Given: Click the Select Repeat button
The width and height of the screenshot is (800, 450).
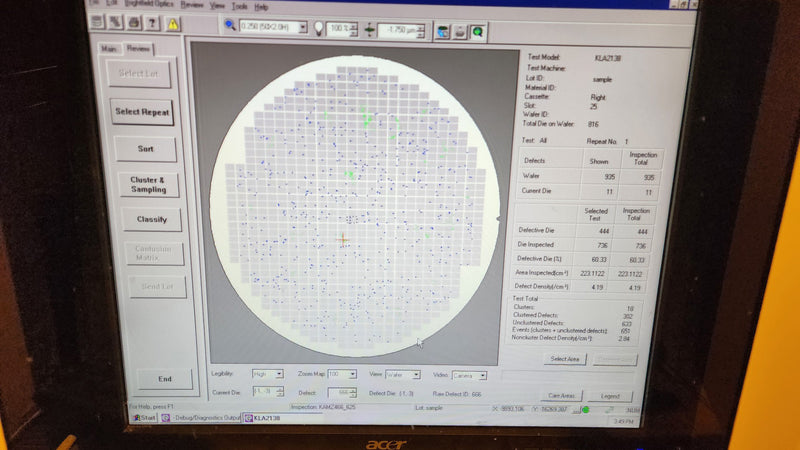Looking at the screenshot, I should (142, 112).
